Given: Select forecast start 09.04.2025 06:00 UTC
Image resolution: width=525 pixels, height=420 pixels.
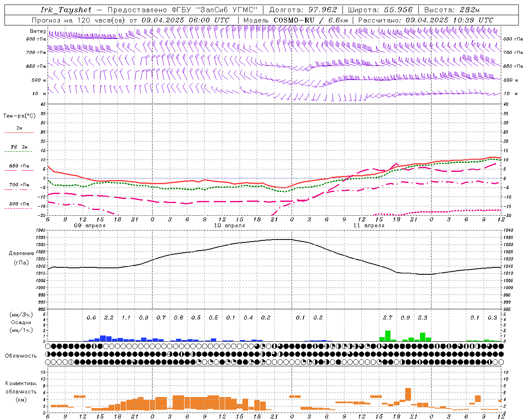Looking at the screenshot, I should tap(185, 20).
